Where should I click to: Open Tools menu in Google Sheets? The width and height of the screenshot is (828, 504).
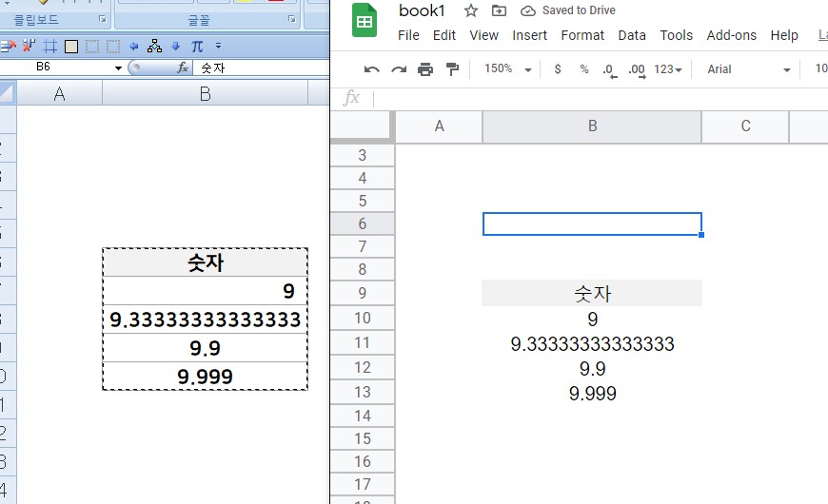click(x=677, y=35)
